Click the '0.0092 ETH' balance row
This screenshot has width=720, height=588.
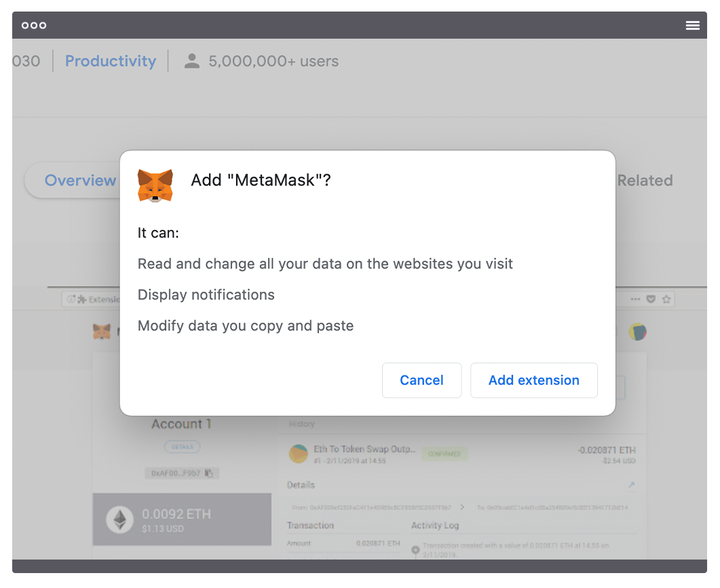pyautogui.click(x=182, y=520)
